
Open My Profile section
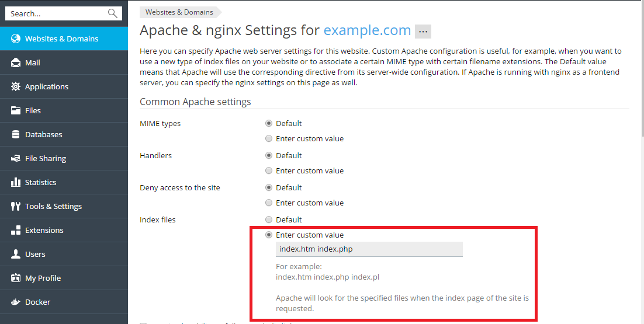point(43,278)
